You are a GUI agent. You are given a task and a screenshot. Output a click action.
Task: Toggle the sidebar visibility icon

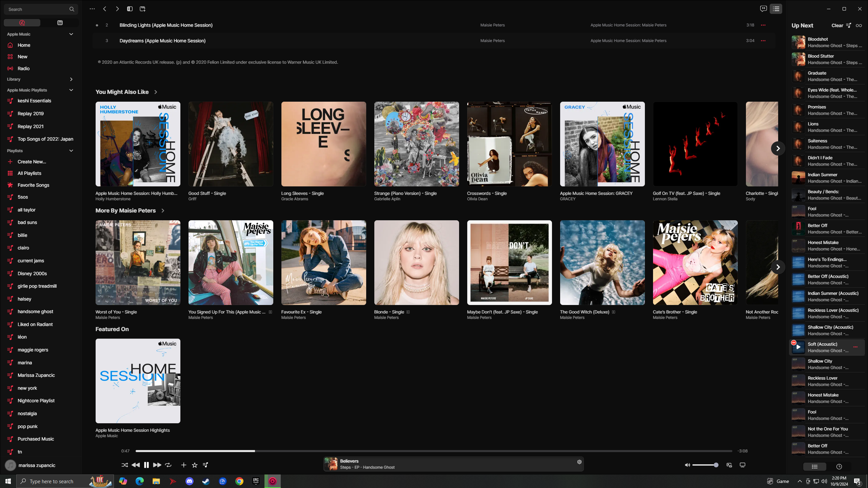tap(130, 9)
